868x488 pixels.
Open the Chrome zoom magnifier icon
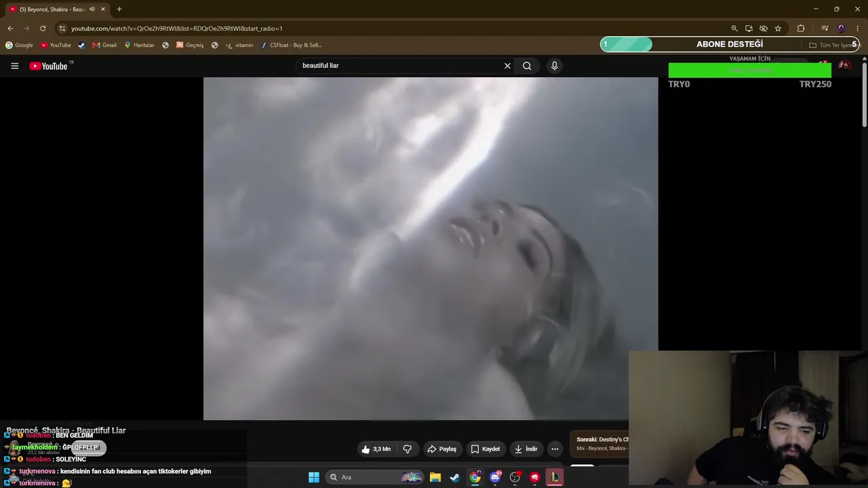point(734,28)
